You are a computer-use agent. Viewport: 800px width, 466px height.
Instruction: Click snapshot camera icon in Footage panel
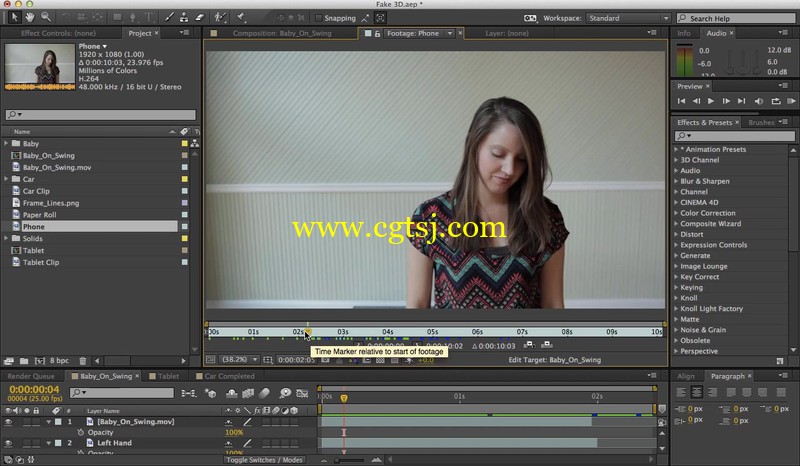point(325,360)
